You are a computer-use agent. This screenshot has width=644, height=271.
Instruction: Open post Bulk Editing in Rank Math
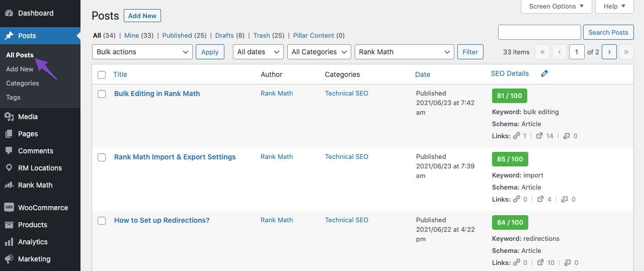pos(157,94)
